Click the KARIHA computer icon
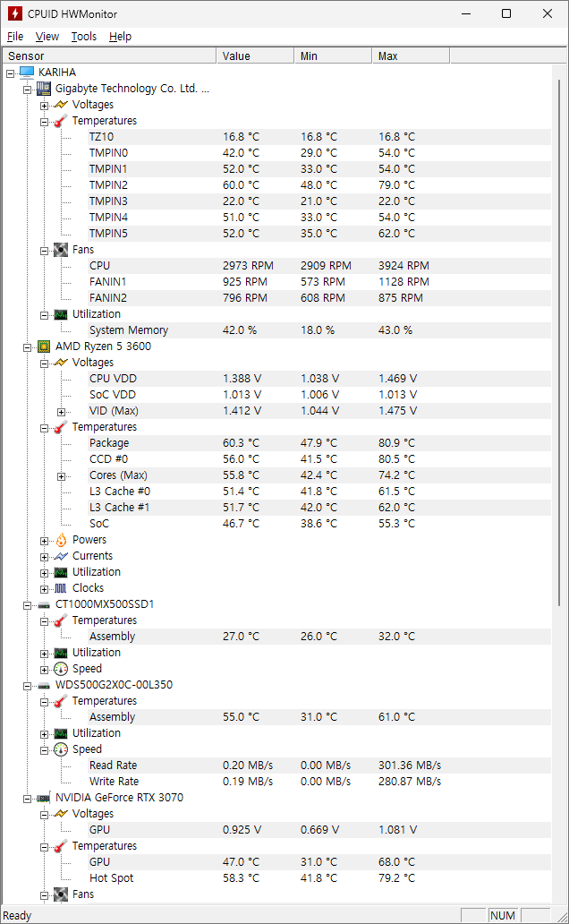The image size is (569, 924). click(x=27, y=73)
